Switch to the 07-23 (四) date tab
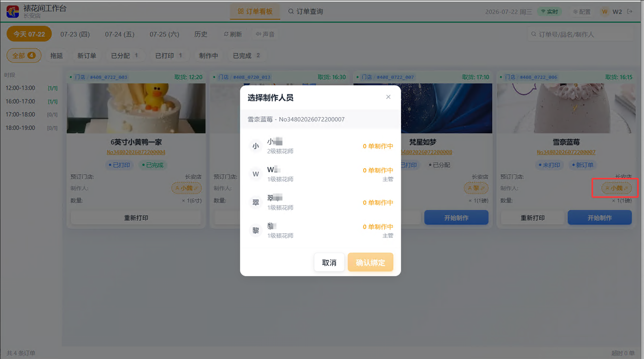The width and height of the screenshot is (644, 359). click(75, 34)
